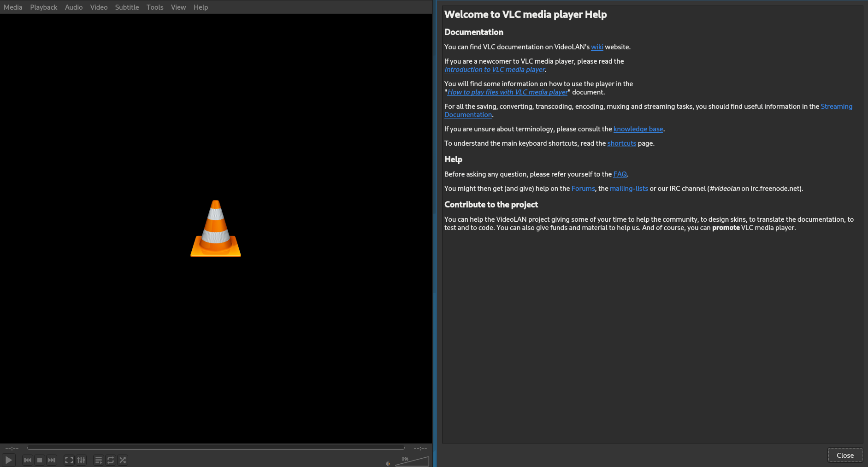Skip to next media track
The height and width of the screenshot is (467, 868).
tap(52, 460)
